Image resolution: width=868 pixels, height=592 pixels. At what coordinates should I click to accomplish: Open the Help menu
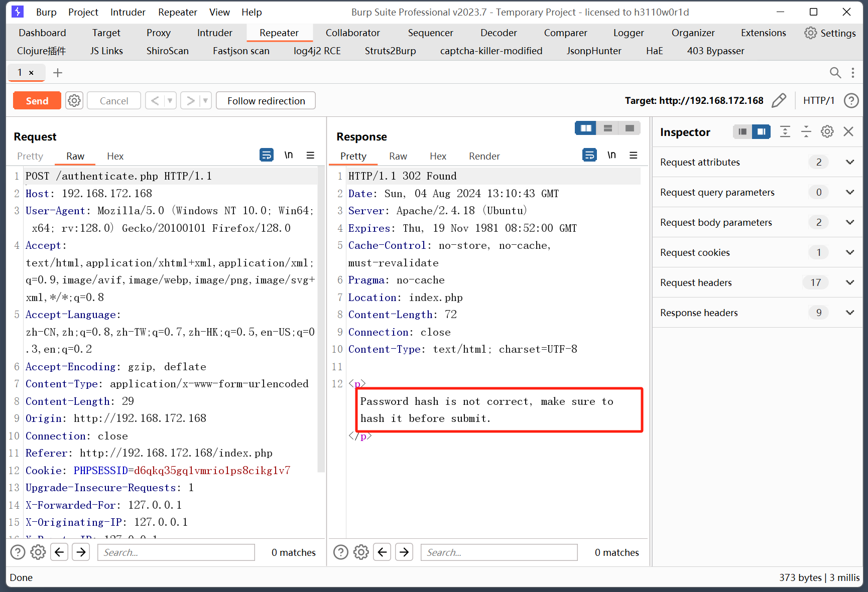click(x=252, y=12)
